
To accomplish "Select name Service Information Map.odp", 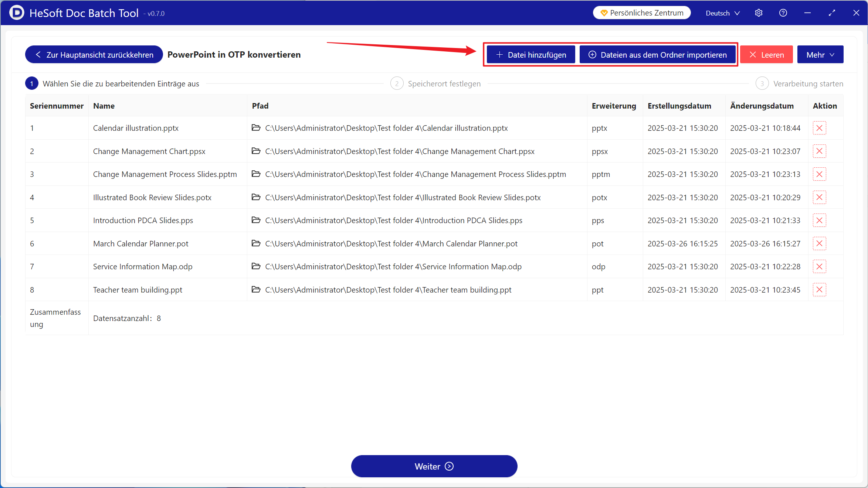I will (x=143, y=267).
